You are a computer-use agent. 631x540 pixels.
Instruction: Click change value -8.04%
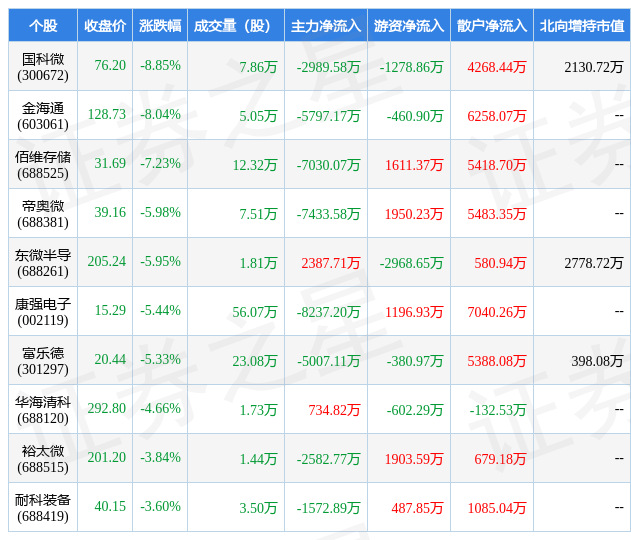(160, 114)
